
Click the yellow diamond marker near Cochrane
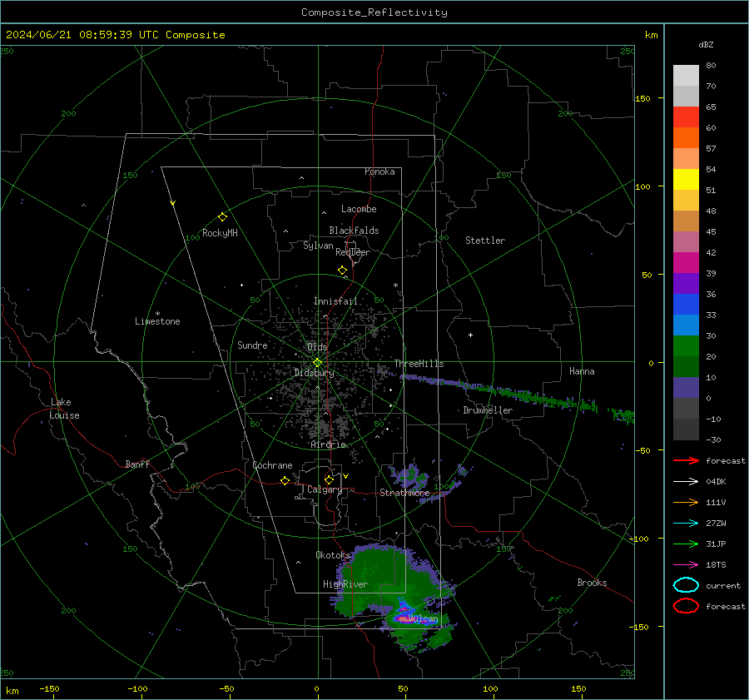[x=285, y=480]
